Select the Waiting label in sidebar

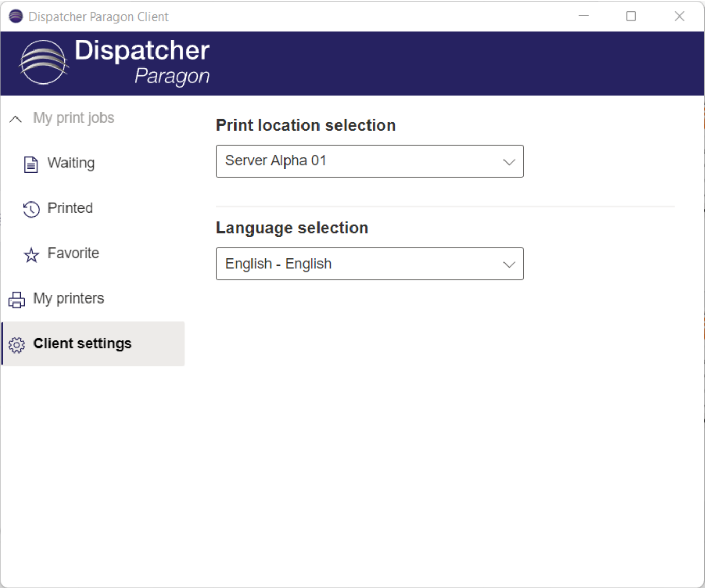(71, 163)
